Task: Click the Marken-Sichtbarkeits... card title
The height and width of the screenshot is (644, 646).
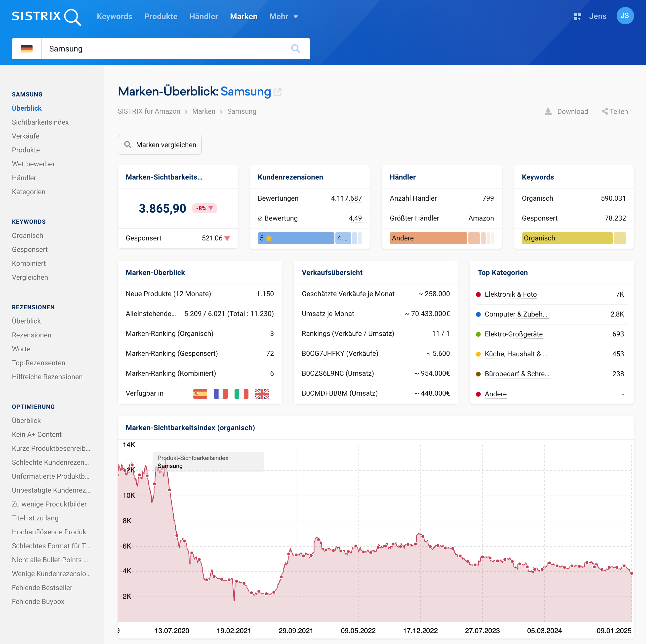Action: click(164, 177)
